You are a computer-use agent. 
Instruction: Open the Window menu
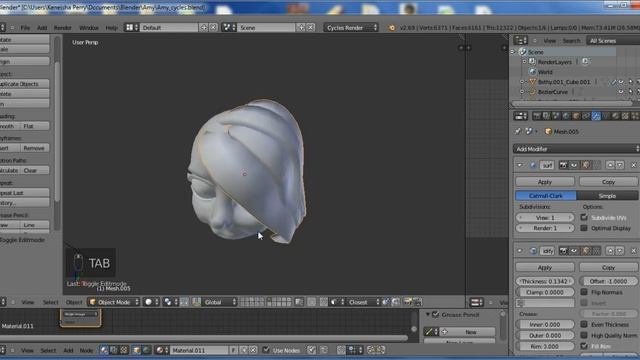[x=89, y=28]
